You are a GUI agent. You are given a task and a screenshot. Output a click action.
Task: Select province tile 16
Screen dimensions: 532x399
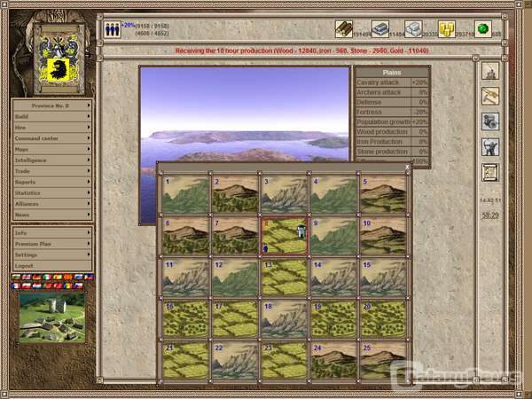click(x=185, y=319)
